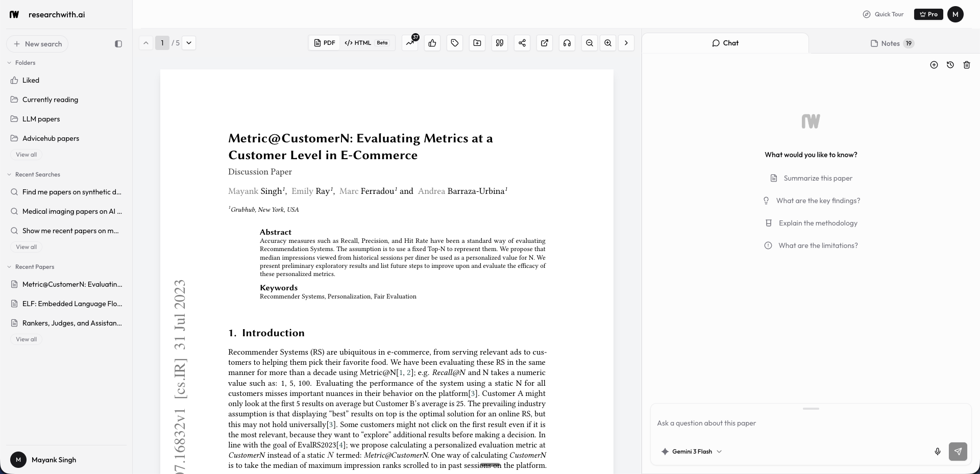Open the trending citations icon with badge 37
This screenshot has width=980, height=474.
[x=410, y=43]
